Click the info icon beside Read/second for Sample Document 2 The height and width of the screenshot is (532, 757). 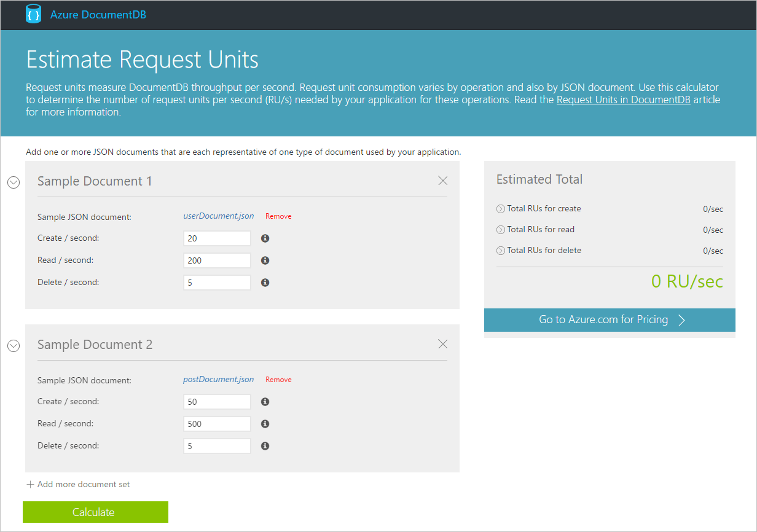tap(265, 423)
